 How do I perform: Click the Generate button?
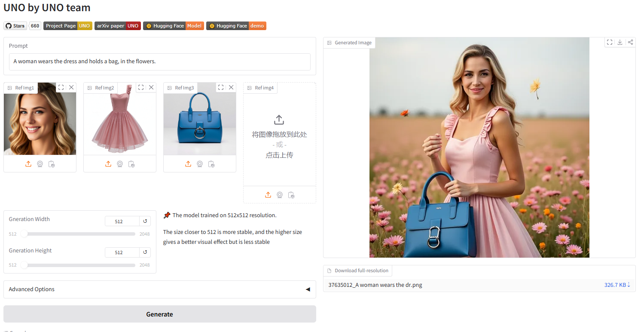coord(160,314)
